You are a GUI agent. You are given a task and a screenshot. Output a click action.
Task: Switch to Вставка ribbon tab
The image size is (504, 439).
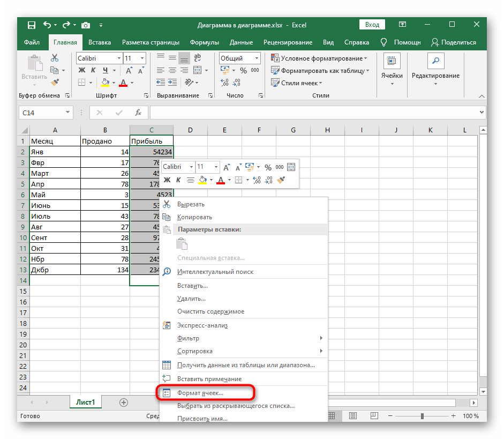pyautogui.click(x=100, y=42)
